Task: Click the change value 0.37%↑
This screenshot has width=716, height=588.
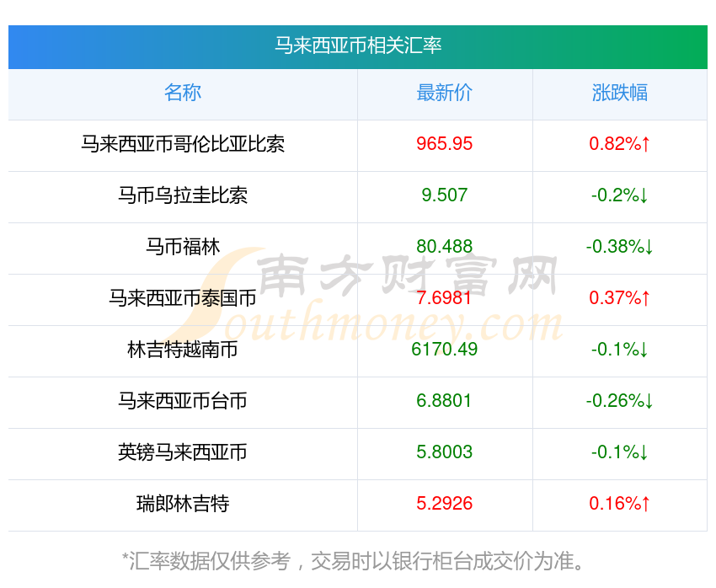Action: (620, 298)
